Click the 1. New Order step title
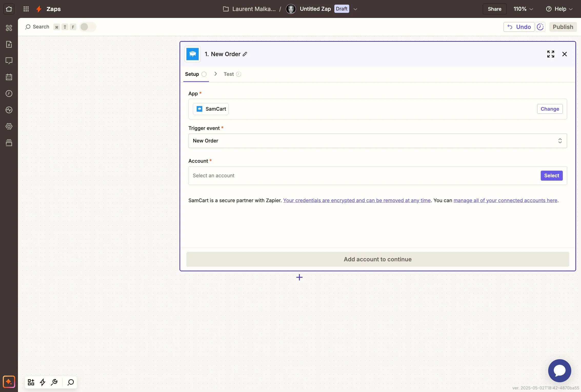This screenshot has height=392, width=581. coord(222,54)
